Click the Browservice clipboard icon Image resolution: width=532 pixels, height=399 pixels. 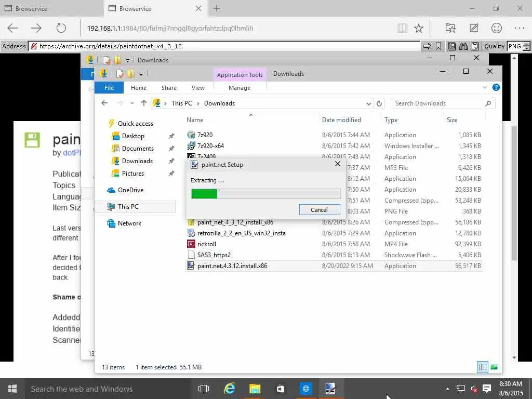(x=475, y=46)
